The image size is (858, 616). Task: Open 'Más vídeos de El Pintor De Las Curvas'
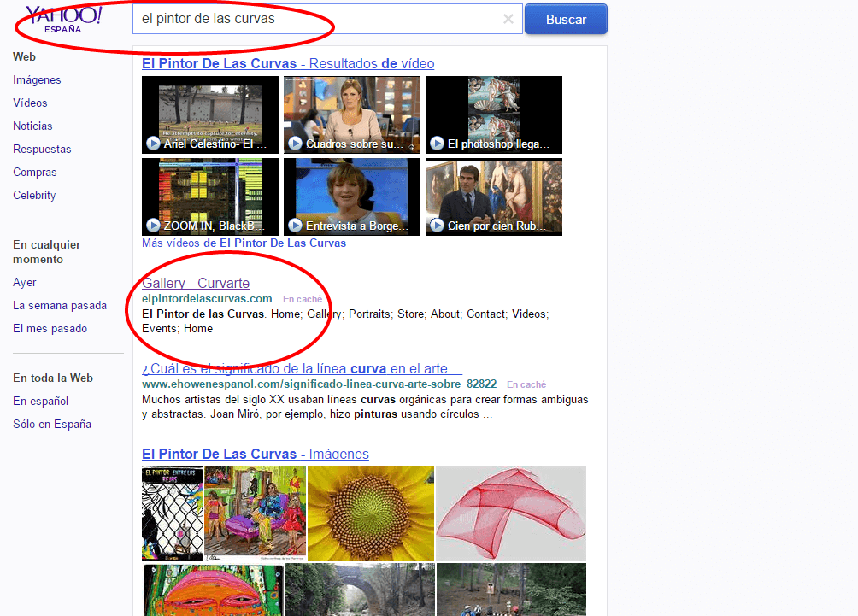[244, 243]
